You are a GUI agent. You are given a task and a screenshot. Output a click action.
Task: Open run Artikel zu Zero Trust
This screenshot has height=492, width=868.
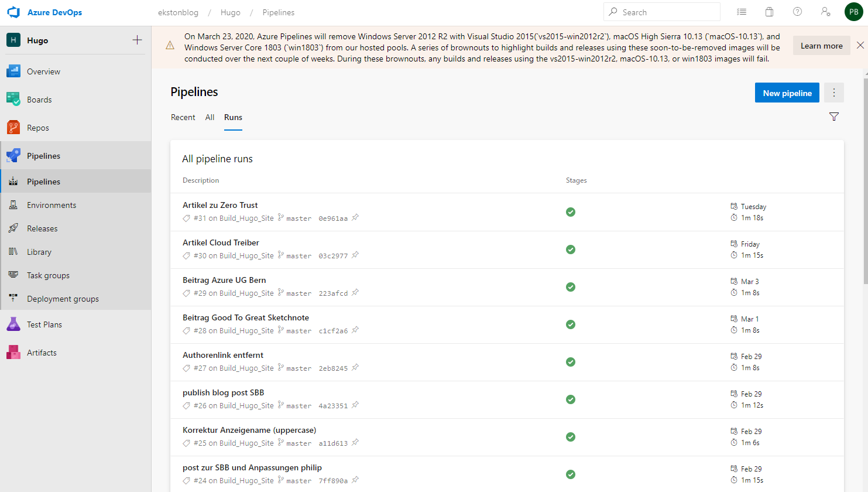coord(220,205)
